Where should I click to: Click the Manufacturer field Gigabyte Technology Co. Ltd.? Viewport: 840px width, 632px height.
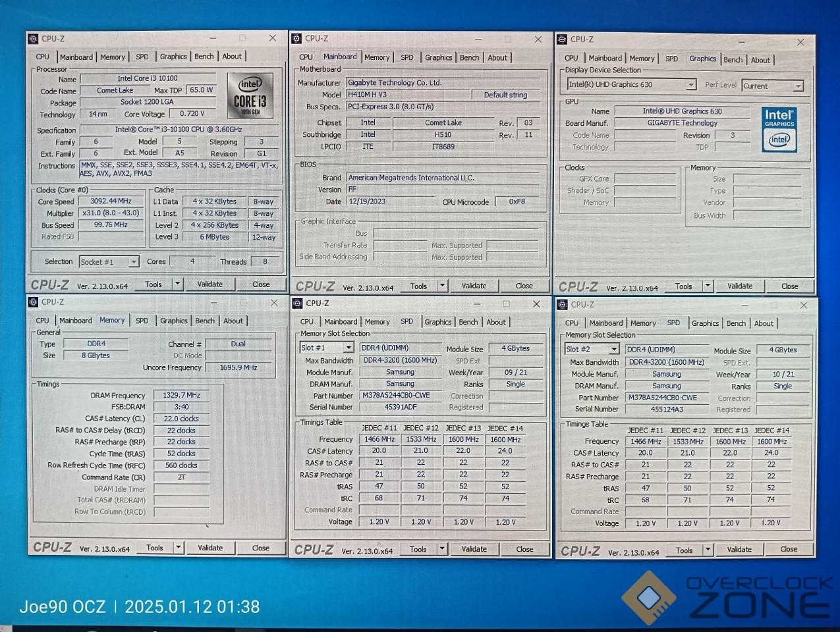coord(443,83)
